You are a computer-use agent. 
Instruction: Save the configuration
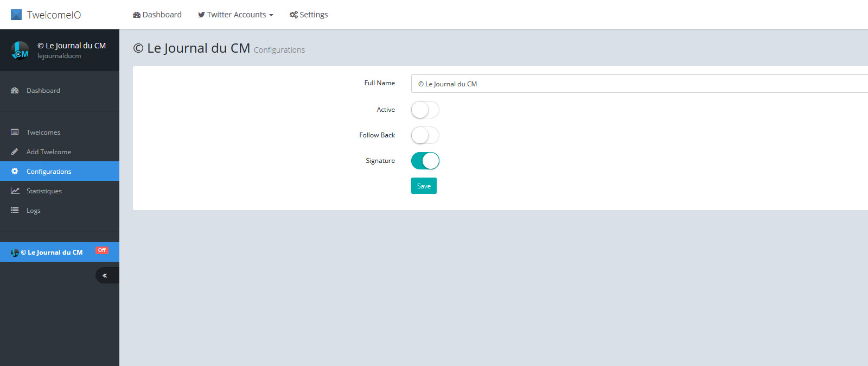coord(424,186)
